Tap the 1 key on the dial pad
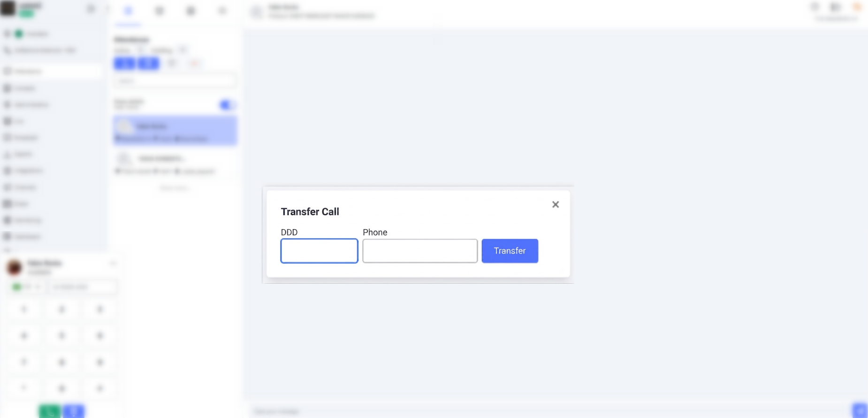This screenshot has width=868, height=418. pyautogui.click(x=24, y=309)
